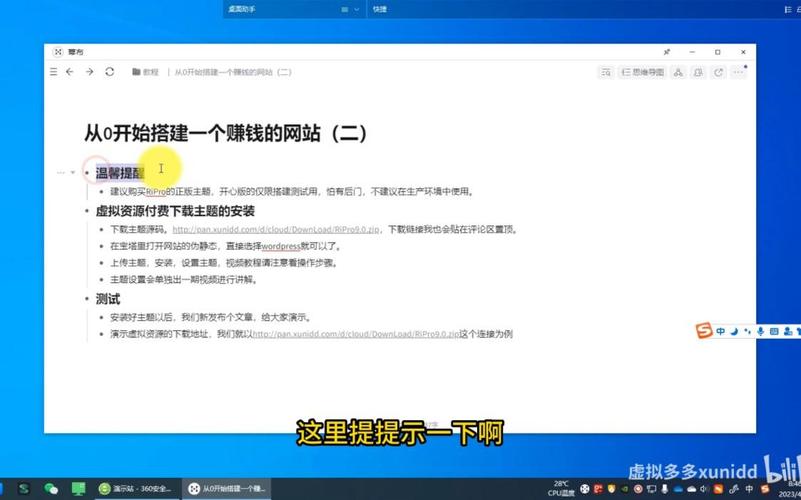Click the refresh sync icon
Viewport: 801px width, 500px height.
[x=110, y=72]
